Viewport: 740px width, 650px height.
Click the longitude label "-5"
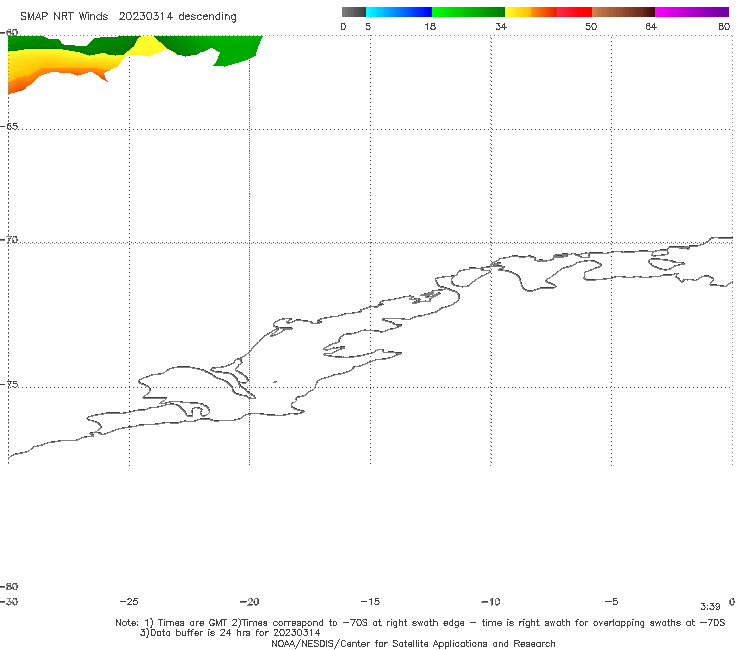[x=611, y=602]
